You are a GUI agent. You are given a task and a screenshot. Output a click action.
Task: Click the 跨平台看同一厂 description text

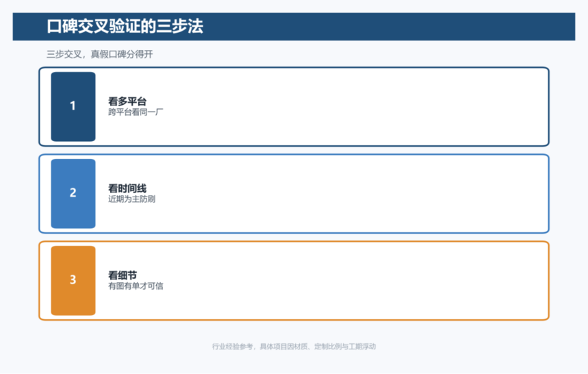136,112
